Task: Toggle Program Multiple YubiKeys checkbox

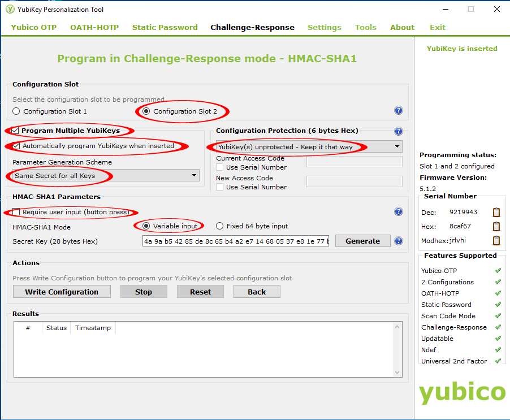Action: click(x=15, y=131)
